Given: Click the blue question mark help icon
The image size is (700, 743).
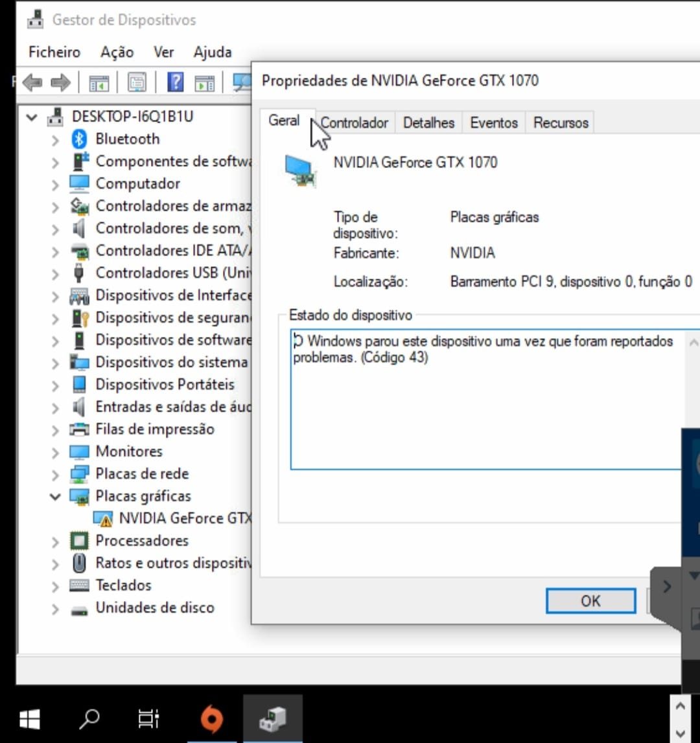Looking at the screenshot, I should pos(175,82).
